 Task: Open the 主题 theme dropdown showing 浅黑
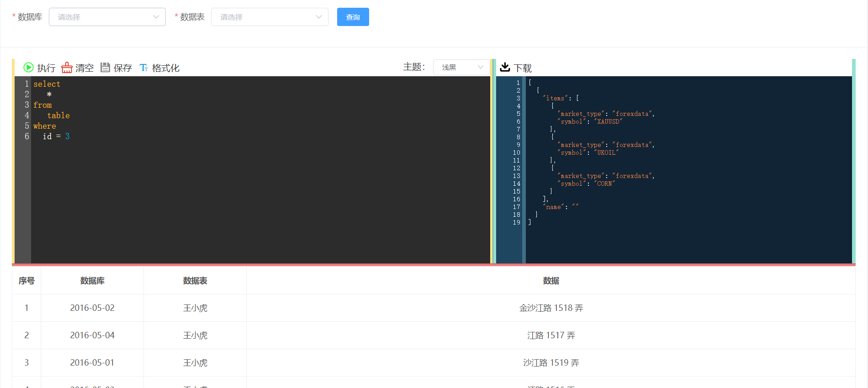(x=461, y=67)
